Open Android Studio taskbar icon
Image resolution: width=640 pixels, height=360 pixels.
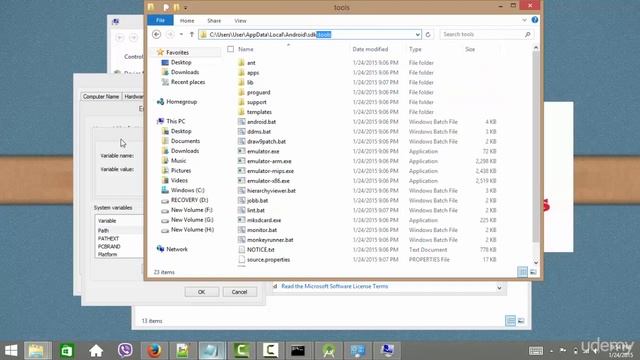click(x=329, y=351)
